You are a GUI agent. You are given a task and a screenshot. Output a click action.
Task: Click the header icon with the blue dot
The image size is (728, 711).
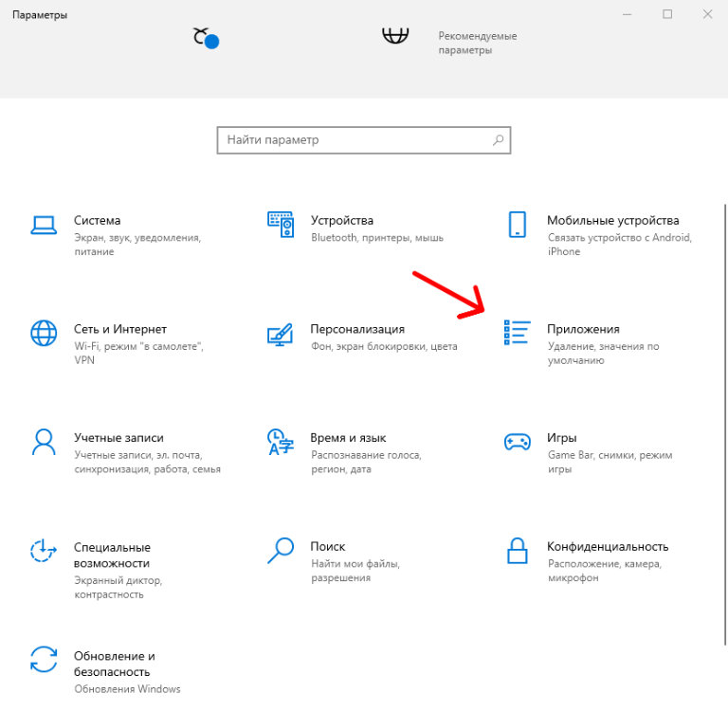point(206,38)
